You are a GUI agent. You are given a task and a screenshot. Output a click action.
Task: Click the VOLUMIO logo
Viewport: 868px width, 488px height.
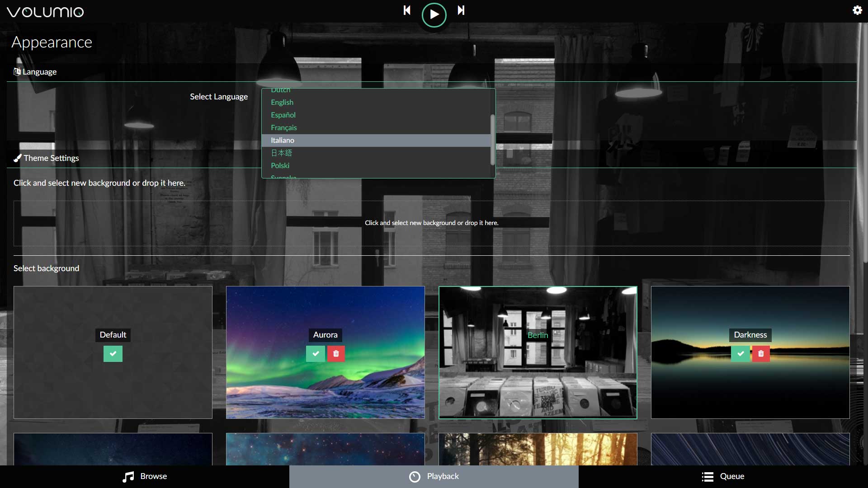45,12
